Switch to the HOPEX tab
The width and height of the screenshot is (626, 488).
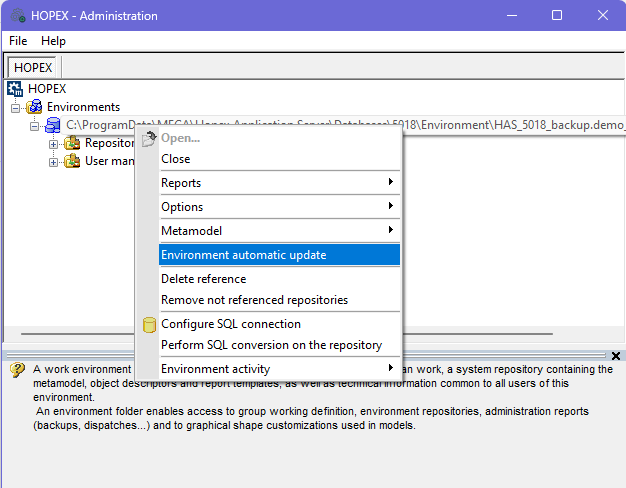point(33,67)
